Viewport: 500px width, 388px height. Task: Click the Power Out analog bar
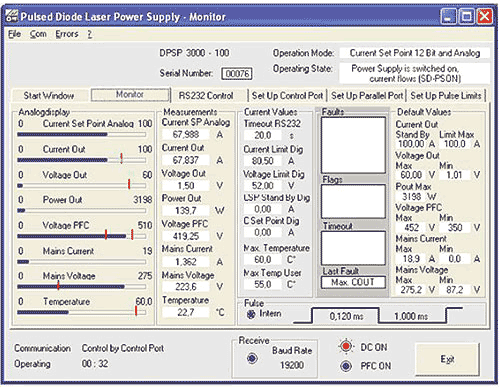pos(82,211)
